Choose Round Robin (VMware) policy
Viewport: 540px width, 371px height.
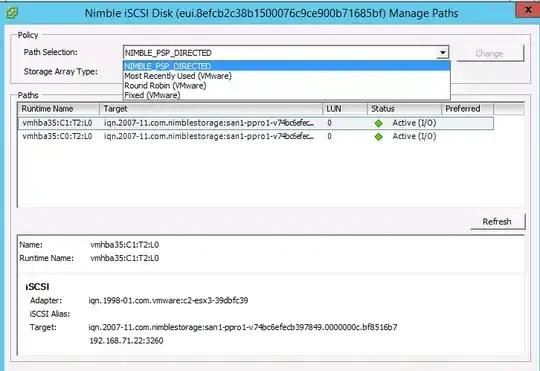coord(287,85)
